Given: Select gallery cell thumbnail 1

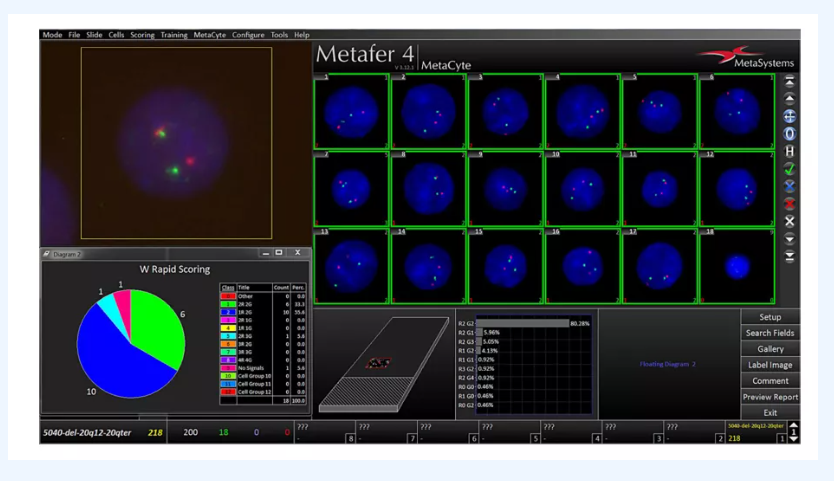Looking at the screenshot, I should click(351, 111).
